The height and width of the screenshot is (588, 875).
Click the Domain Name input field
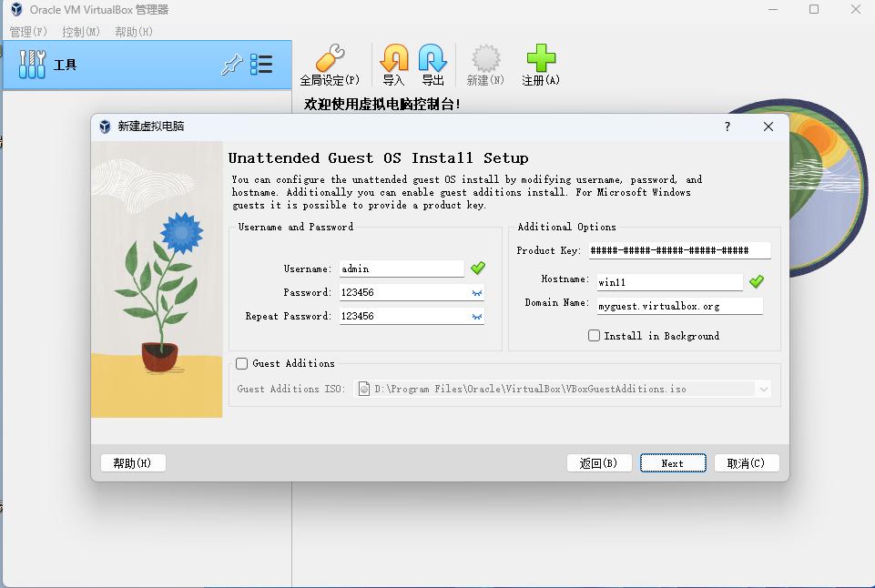click(679, 306)
